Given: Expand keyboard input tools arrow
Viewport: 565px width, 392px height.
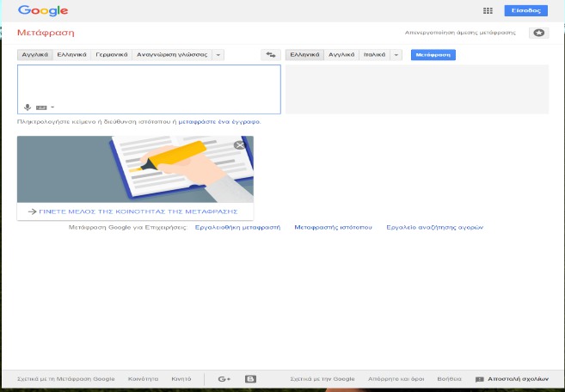Looking at the screenshot, I should [x=52, y=107].
